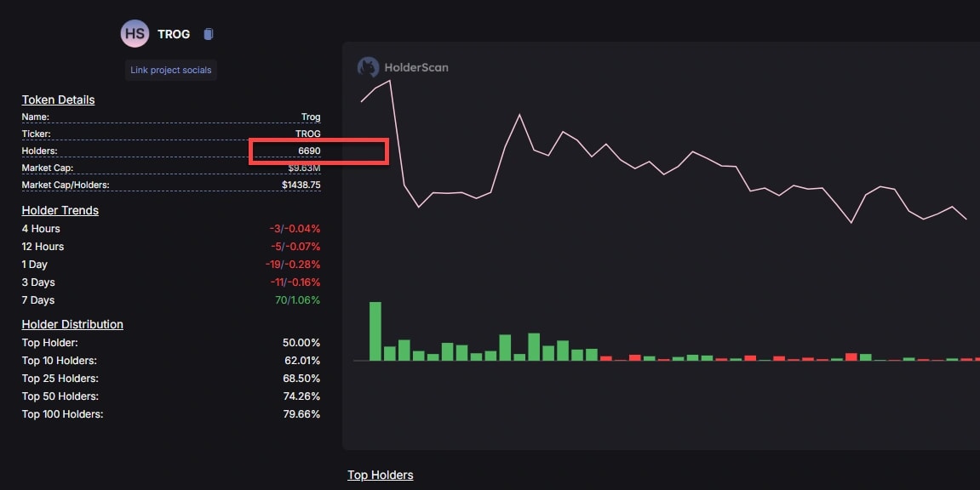The width and height of the screenshot is (980, 490).
Task: Copy the TROG token address
Action: [x=209, y=34]
